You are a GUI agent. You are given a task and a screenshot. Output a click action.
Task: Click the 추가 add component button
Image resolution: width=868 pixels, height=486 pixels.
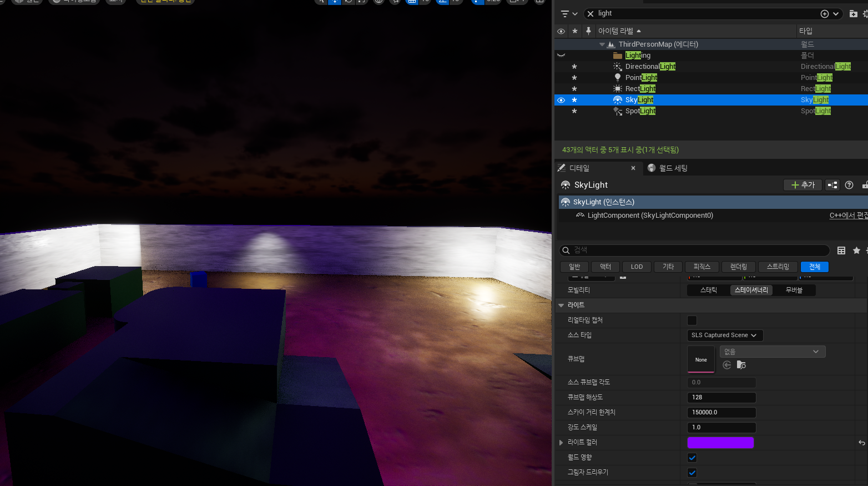coord(803,185)
